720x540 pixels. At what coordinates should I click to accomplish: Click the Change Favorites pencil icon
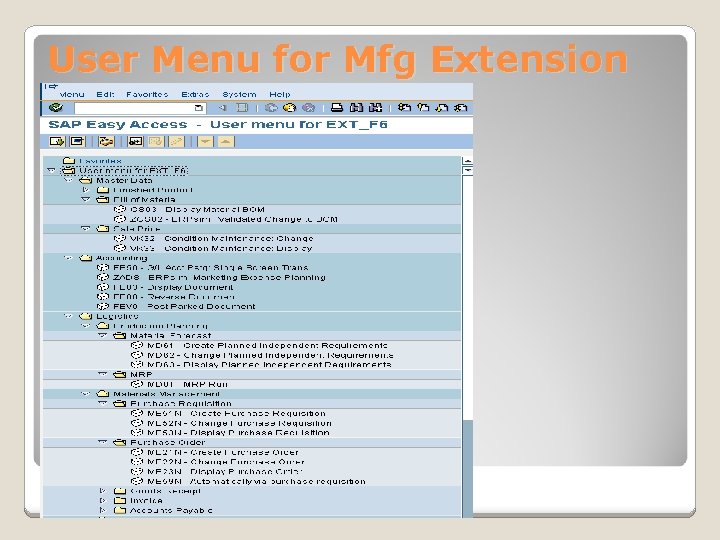coord(177,141)
